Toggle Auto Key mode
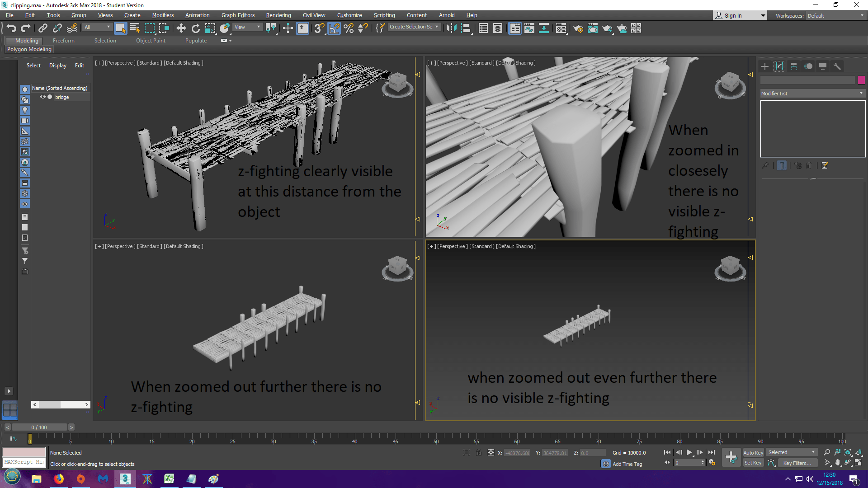The height and width of the screenshot is (488, 868). click(x=753, y=452)
